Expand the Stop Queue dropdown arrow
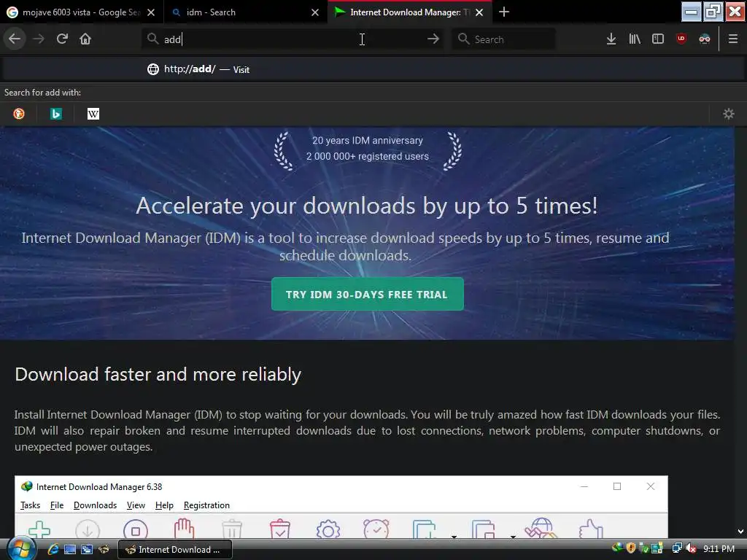Viewport: 747px width, 560px height. click(x=513, y=537)
